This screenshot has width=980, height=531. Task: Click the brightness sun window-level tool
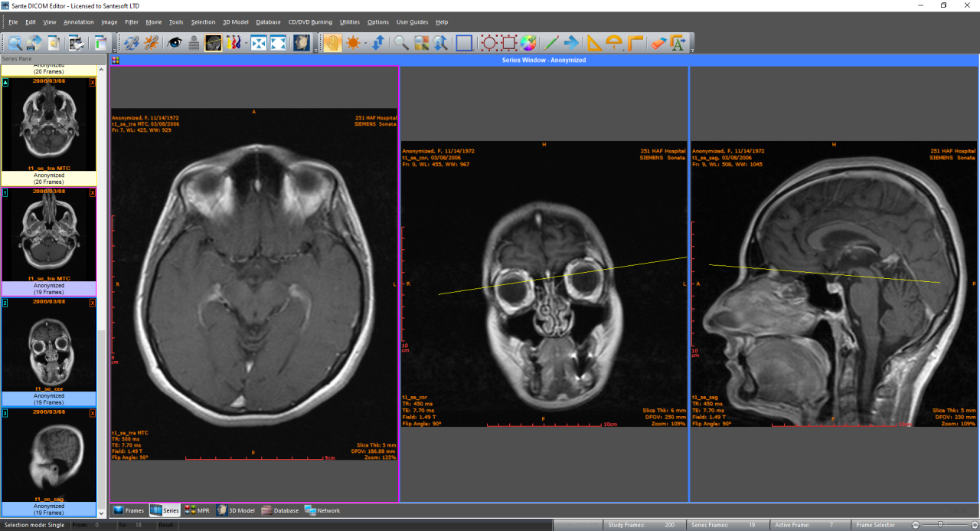click(353, 43)
